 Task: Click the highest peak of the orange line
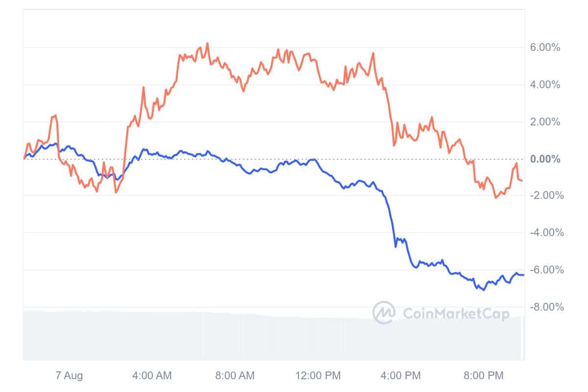[207, 43]
